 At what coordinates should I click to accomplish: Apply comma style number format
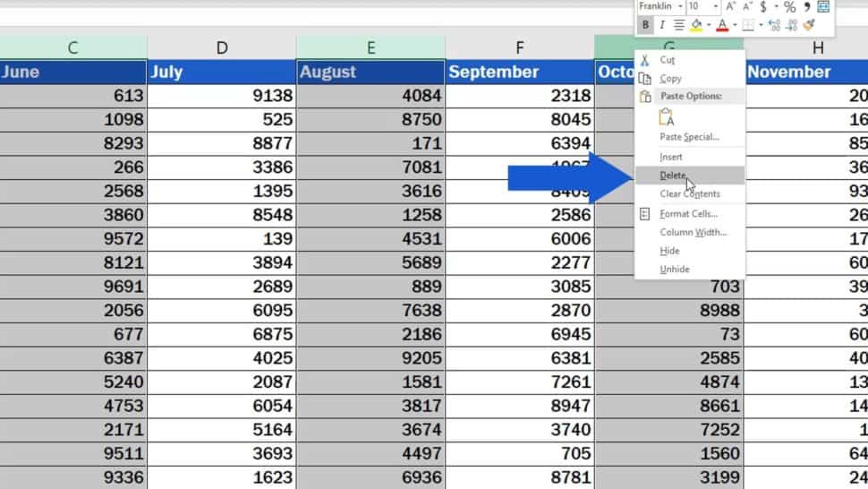pos(807,6)
